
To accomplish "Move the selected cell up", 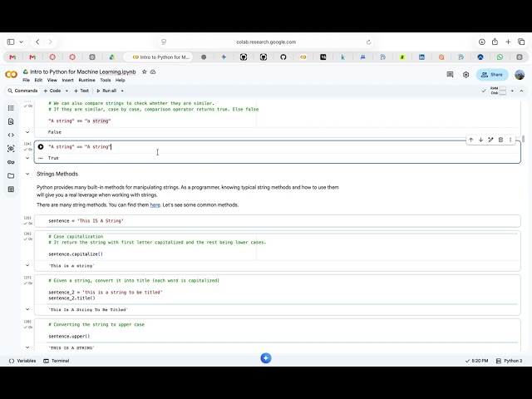I will (x=471, y=140).
